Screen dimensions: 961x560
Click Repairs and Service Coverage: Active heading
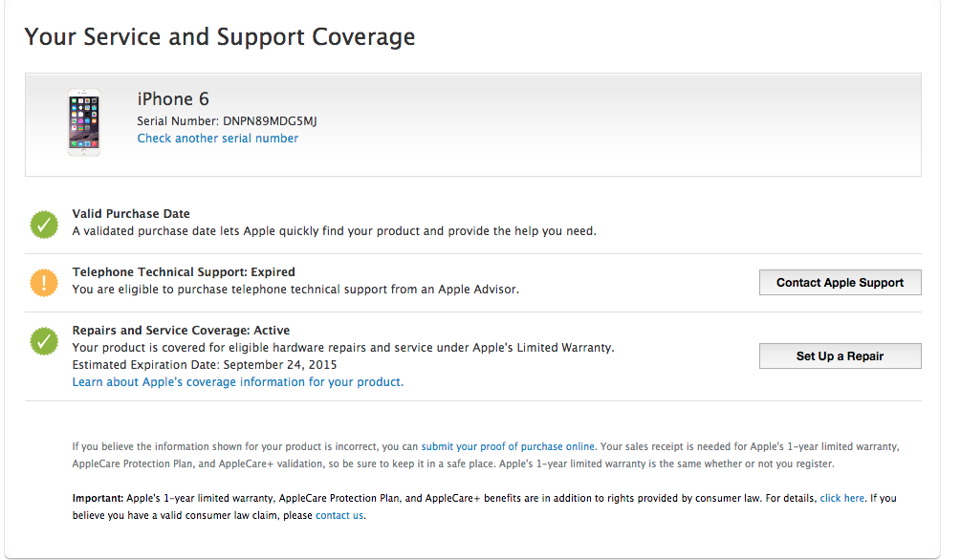coord(181,331)
